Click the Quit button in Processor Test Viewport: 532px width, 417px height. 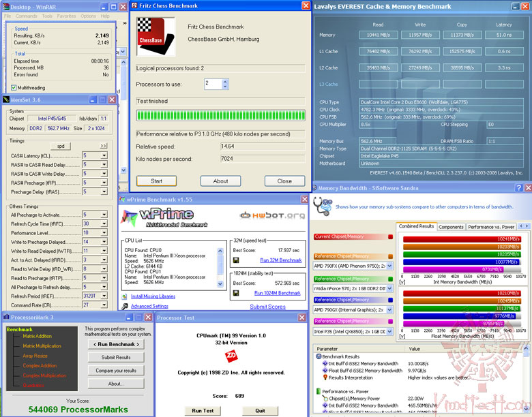[260, 411]
